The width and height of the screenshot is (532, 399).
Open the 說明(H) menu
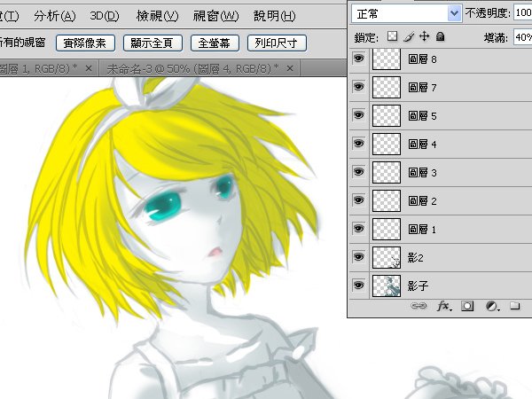pos(275,16)
